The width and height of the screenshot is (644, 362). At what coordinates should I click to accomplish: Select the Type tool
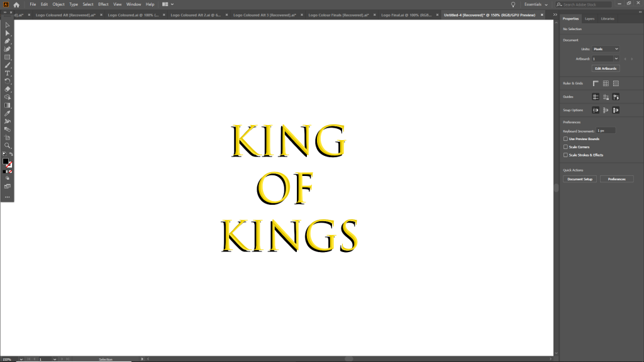8,73
